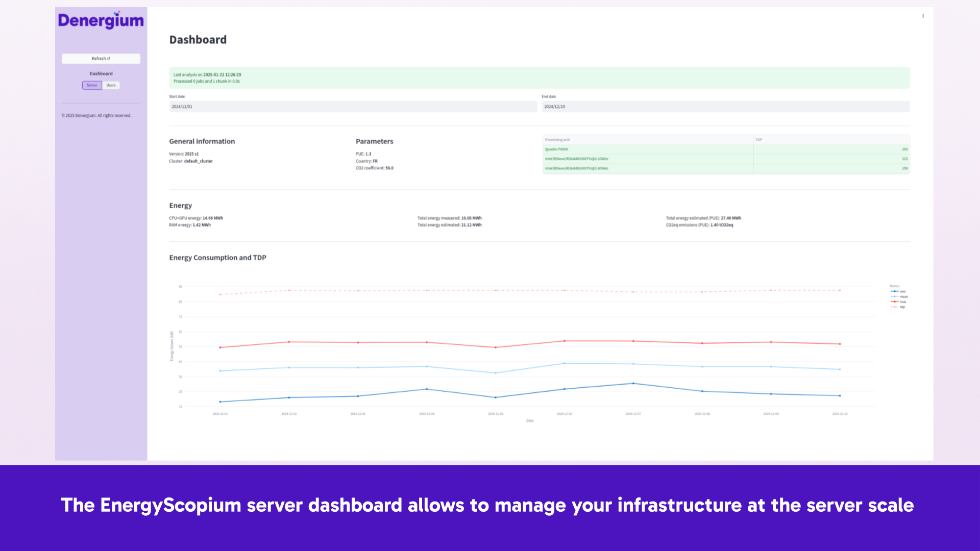Select the Quadro P4000 table row
The width and height of the screenshot is (980, 551).
point(726,149)
